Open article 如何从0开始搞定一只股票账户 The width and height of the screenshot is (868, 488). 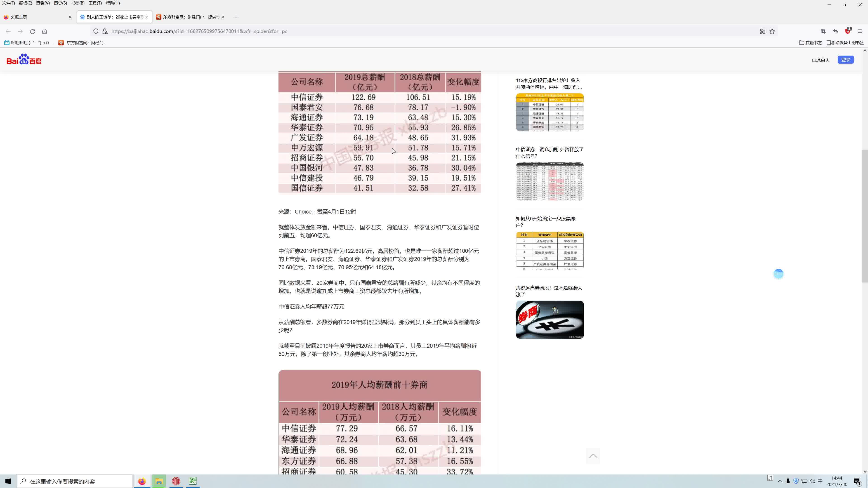(x=546, y=222)
